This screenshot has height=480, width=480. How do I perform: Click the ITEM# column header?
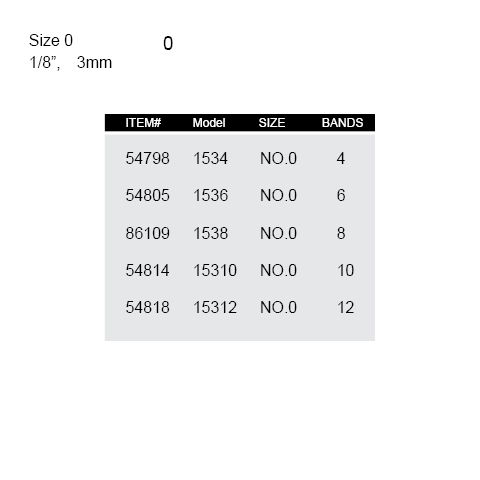pos(143,123)
